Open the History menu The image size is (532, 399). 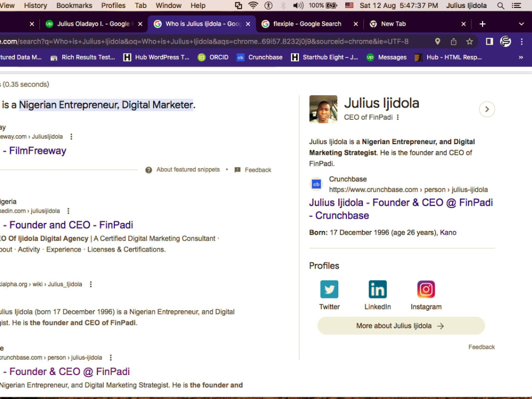point(35,5)
